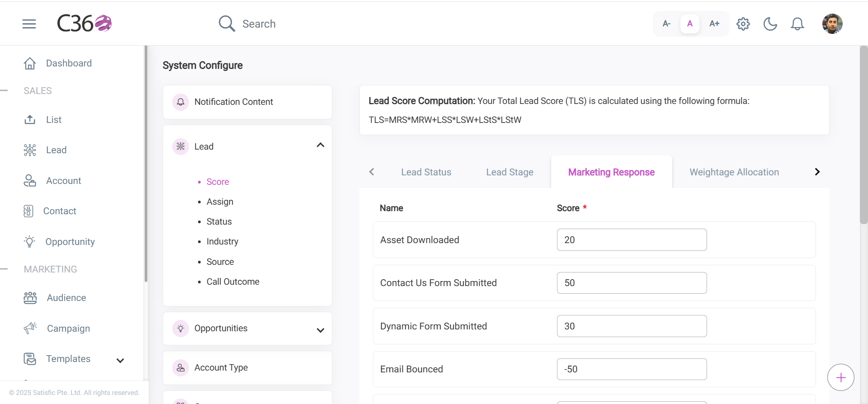Click the Account icon in sidebar
The width and height of the screenshot is (868, 404).
click(30, 181)
